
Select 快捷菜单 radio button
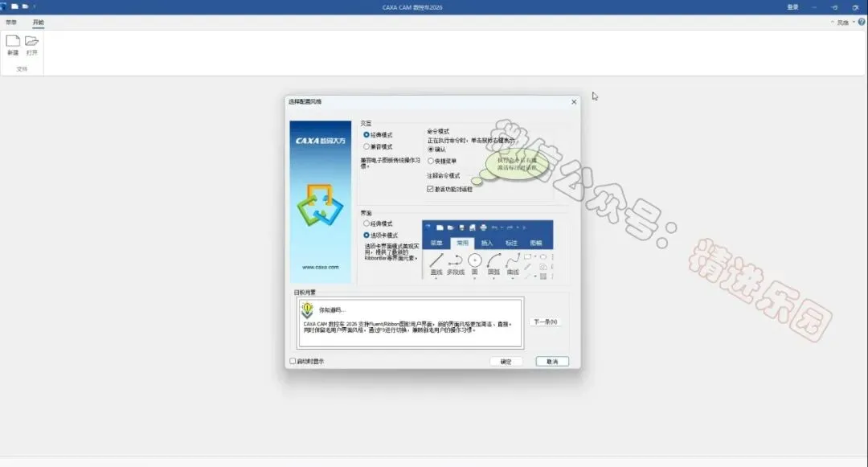pos(442,161)
